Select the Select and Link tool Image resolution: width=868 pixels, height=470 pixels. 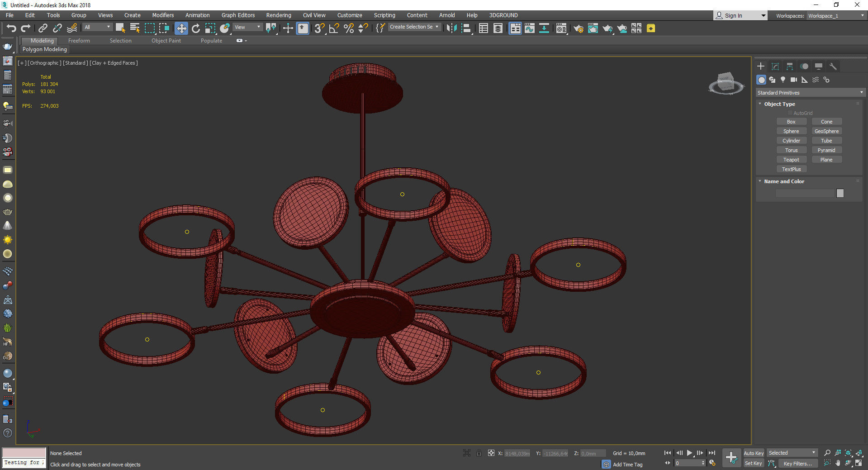point(43,28)
